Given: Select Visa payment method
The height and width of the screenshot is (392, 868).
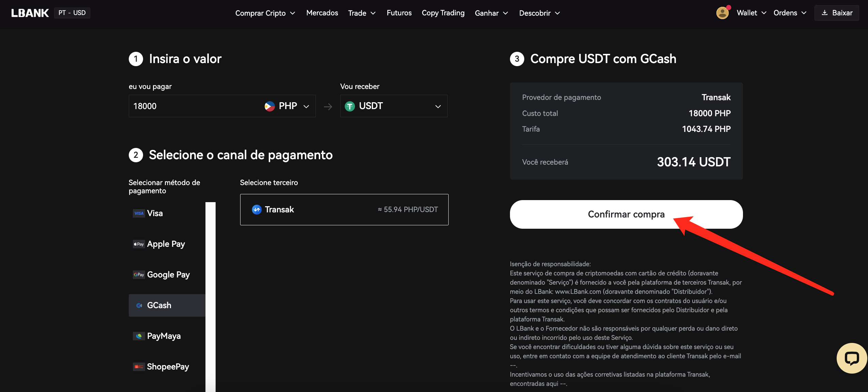Looking at the screenshot, I should tap(167, 213).
